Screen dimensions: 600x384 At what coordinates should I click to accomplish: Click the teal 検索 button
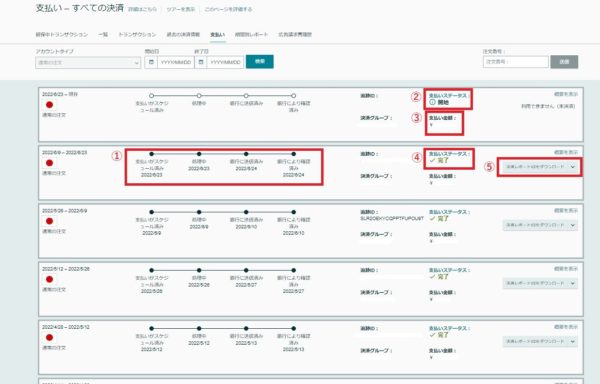[x=260, y=62]
